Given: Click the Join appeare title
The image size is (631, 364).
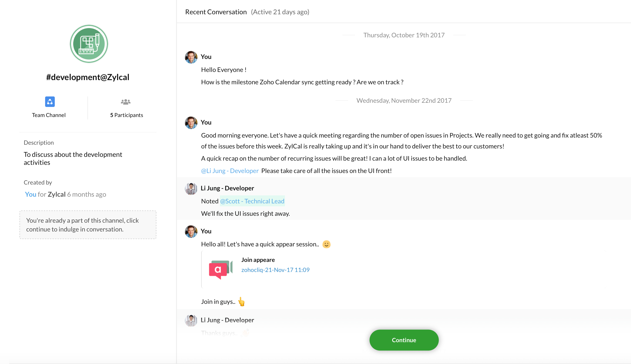Looking at the screenshot, I should pyautogui.click(x=258, y=260).
